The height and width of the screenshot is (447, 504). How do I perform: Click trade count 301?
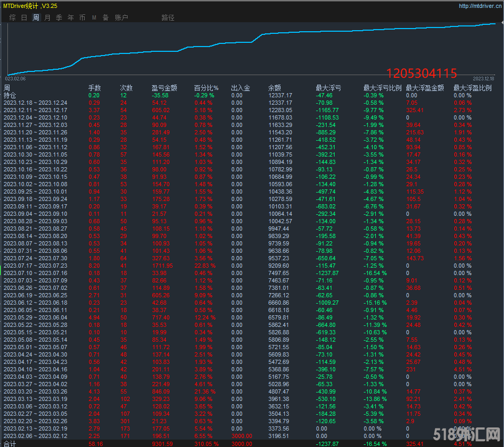(x=125, y=421)
